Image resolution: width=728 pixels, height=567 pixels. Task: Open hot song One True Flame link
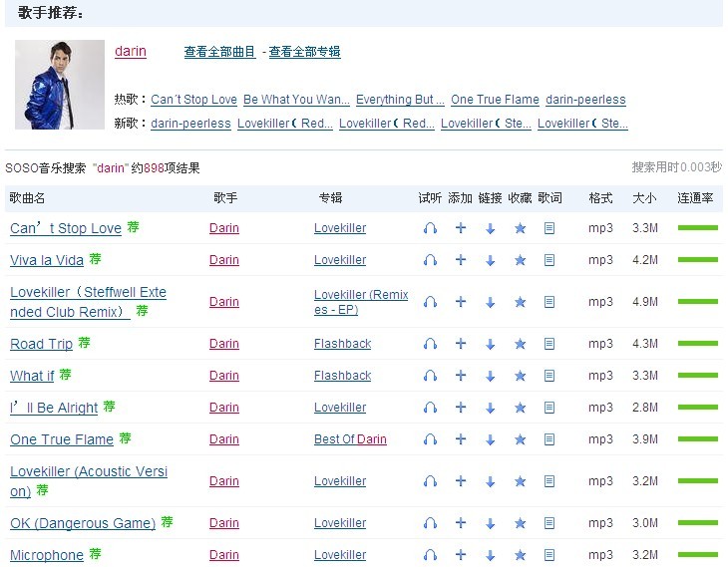point(495,100)
